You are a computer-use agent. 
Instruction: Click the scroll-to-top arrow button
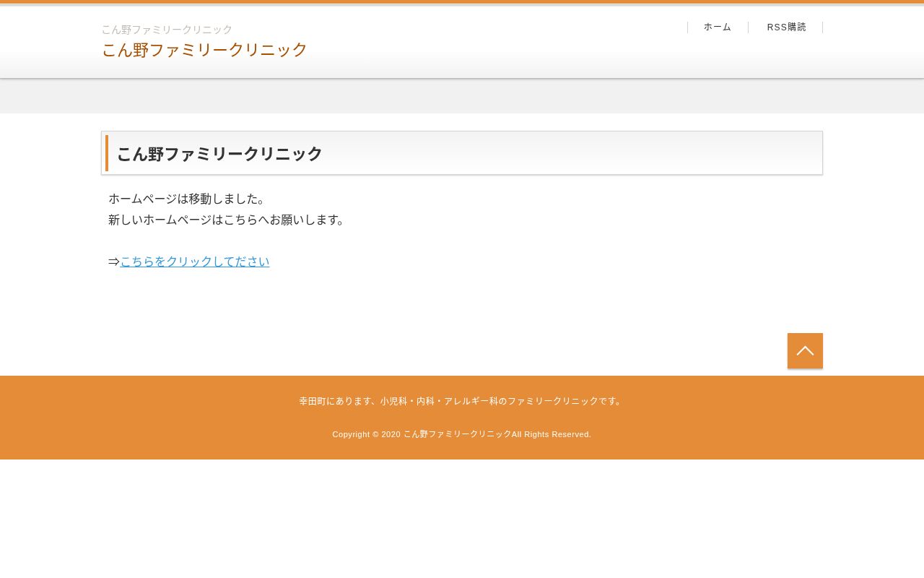click(x=805, y=350)
